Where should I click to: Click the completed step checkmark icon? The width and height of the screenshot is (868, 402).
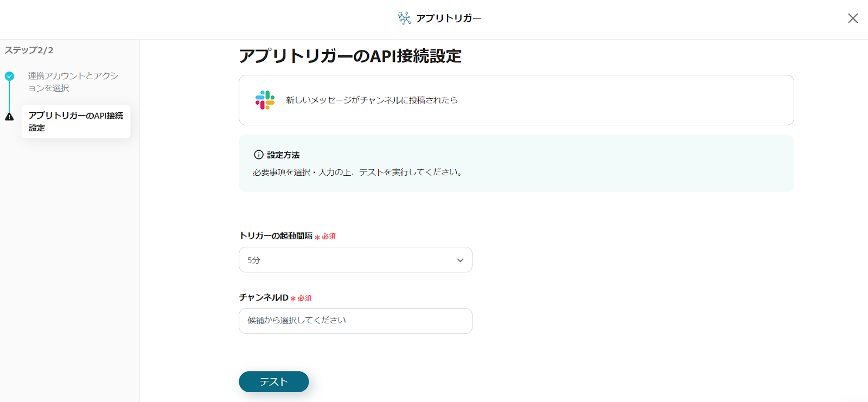click(10, 76)
